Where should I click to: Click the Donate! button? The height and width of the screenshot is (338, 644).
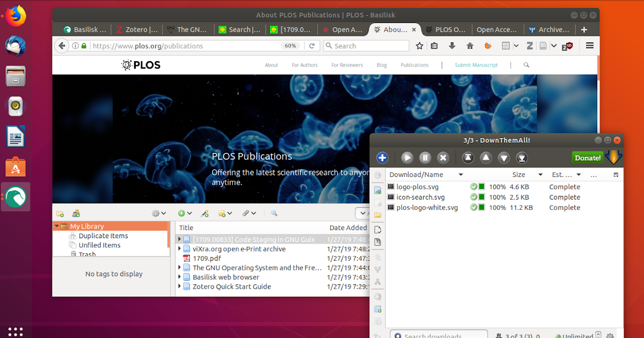tap(587, 158)
